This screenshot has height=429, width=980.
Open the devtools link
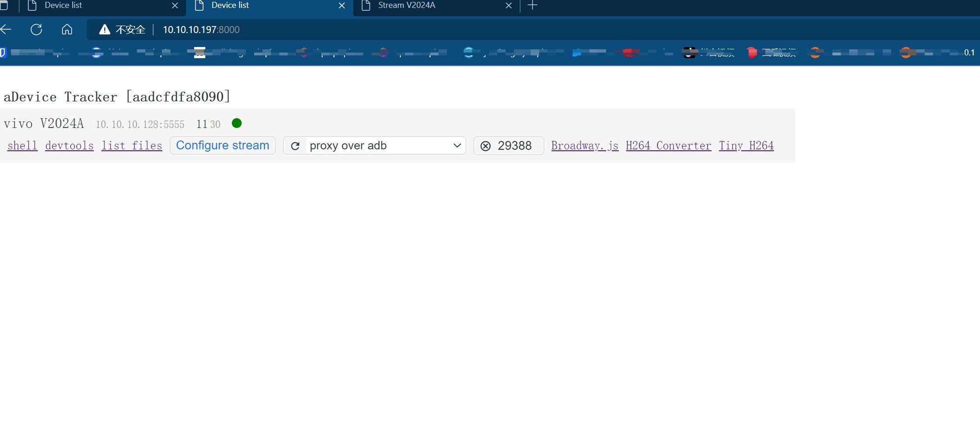[x=69, y=146]
